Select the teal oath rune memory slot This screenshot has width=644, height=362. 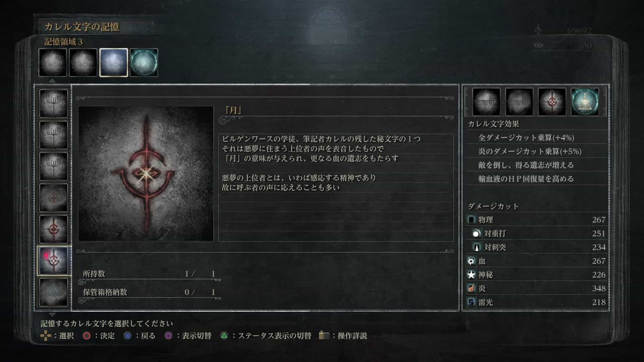[144, 62]
